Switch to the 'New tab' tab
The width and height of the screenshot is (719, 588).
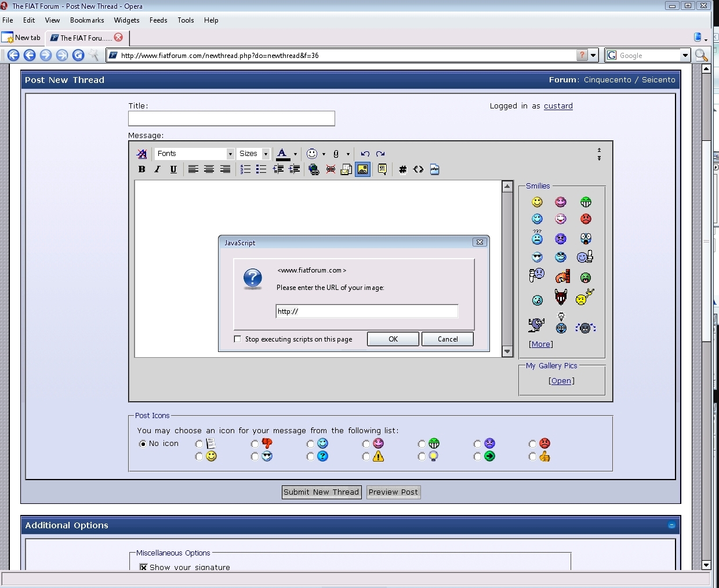pos(22,38)
